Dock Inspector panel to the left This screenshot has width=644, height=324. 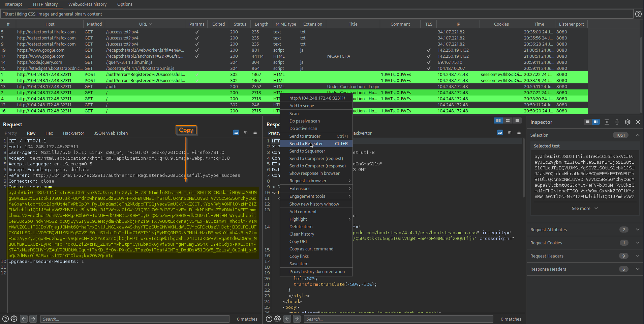pyautogui.click(x=588, y=122)
